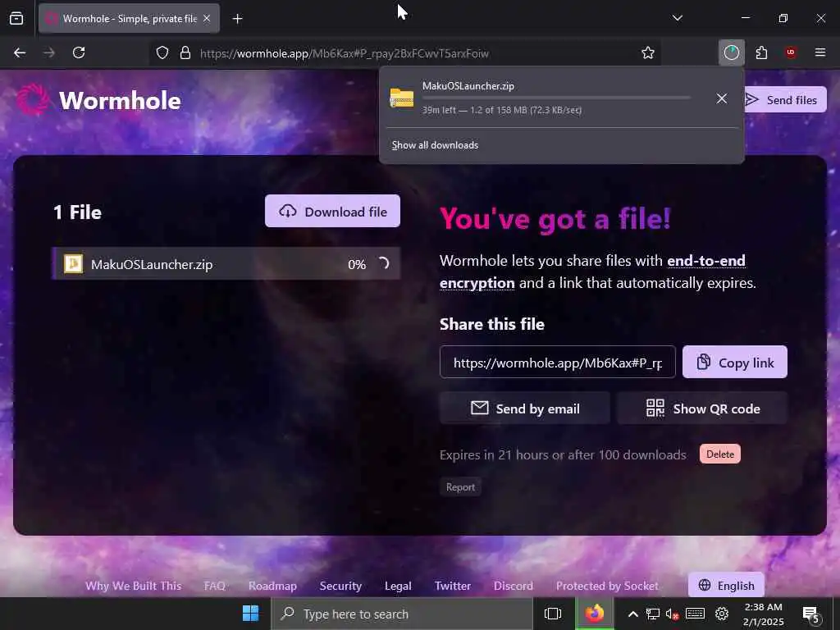The height and width of the screenshot is (630, 840).
Task: Open the Security footer link
Action: pyautogui.click(x=340, y=586)
